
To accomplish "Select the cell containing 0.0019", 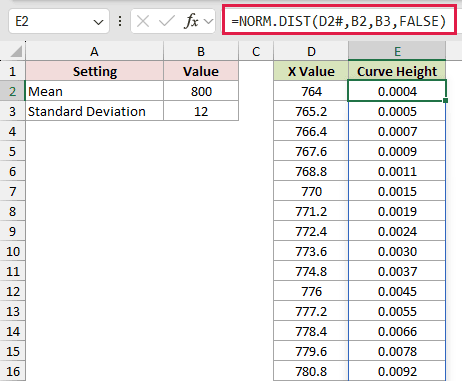I will [397, 211].
